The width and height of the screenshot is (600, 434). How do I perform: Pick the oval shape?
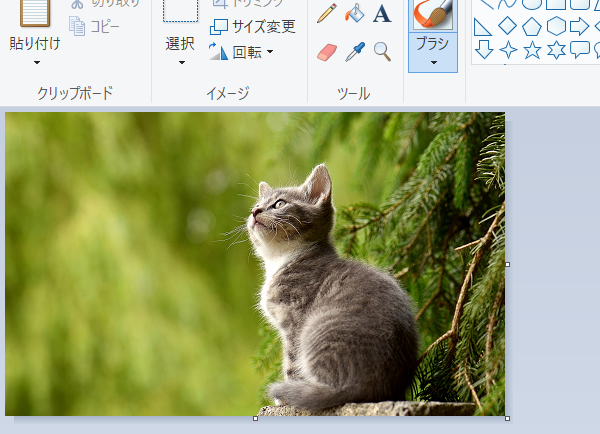[x=532, y=4]
